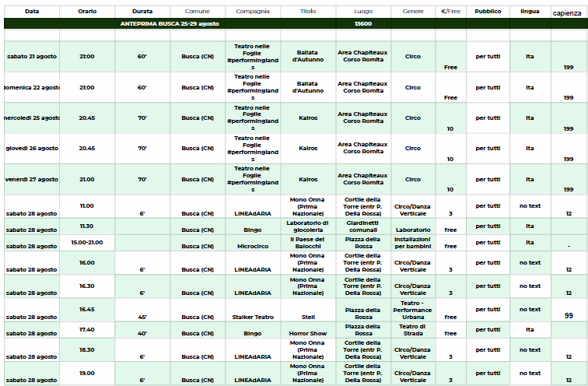Select Installazioni per bambini genre cell
The image size is (588, 386).
pos(413,243)
